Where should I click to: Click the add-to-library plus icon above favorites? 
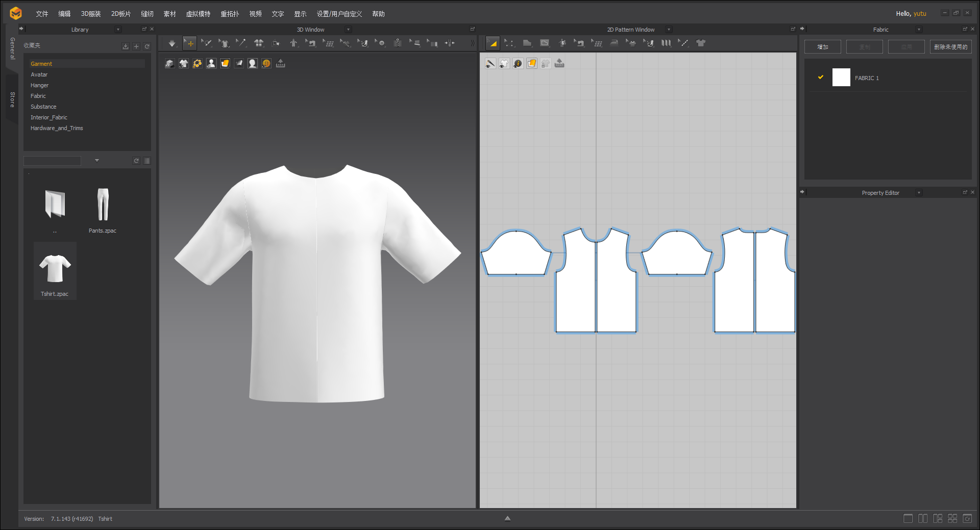[136, 46]
